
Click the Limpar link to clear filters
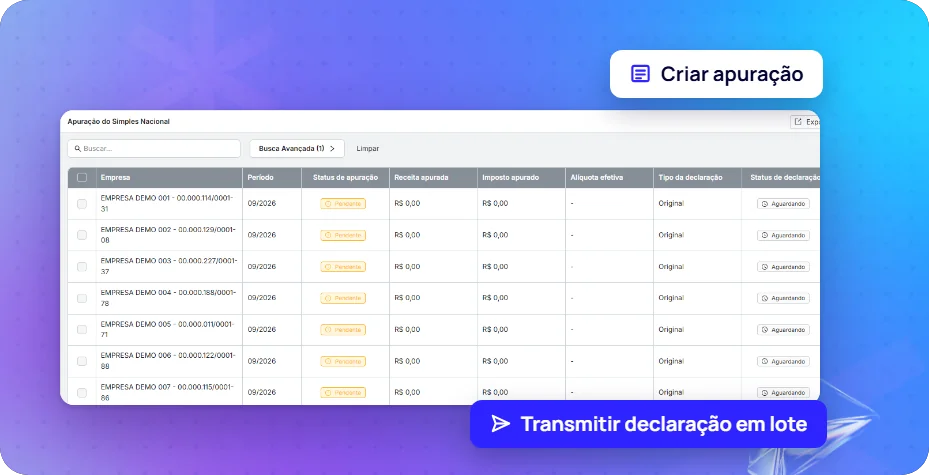(367, 149)
